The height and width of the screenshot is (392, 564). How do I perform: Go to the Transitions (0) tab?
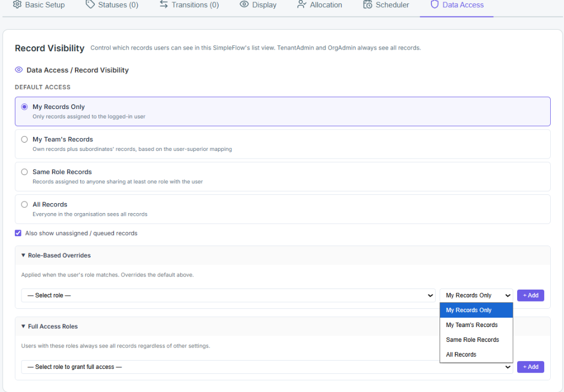point(189,5)
